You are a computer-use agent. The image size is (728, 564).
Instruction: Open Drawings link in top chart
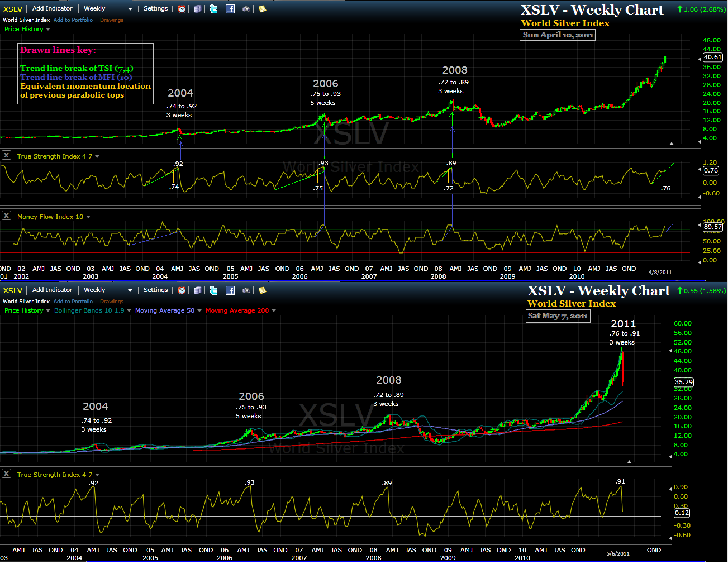(x=112, y=20)
